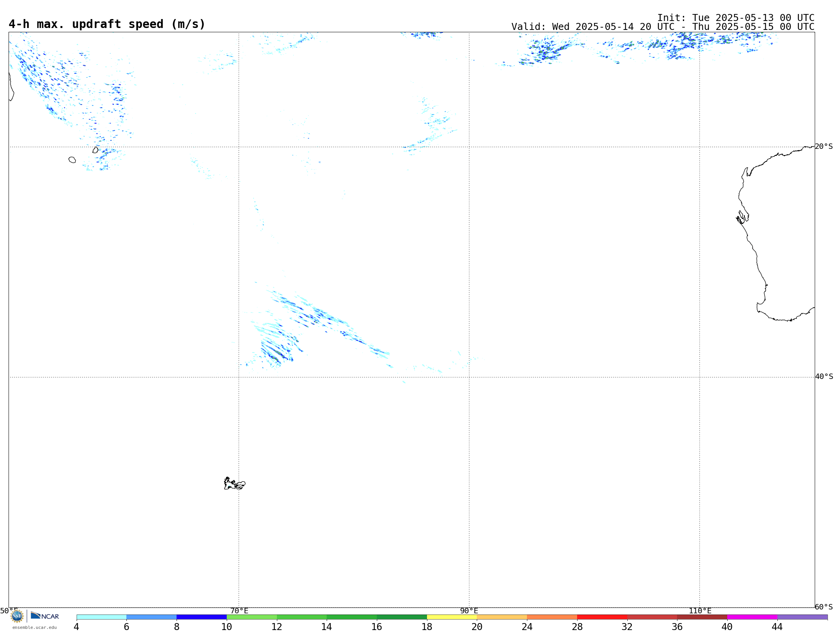Click the 90°E longitude label

pyautogui.click(x=469, y=611)
